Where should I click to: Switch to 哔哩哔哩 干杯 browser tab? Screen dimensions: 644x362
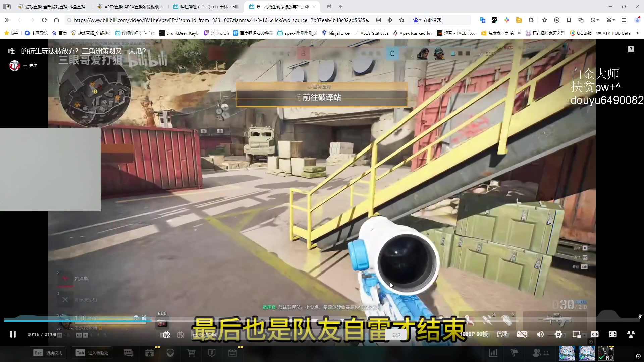[x=206, y=7]
